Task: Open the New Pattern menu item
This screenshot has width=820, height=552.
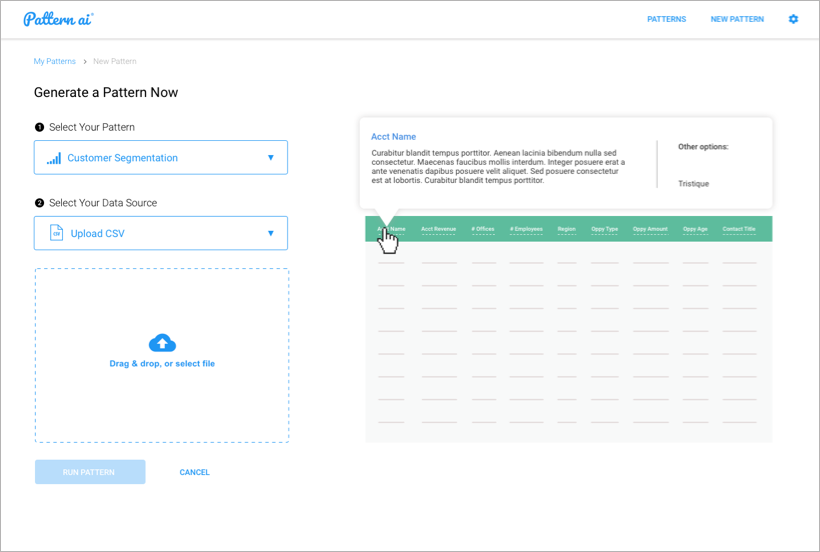Action: [737, 19]
